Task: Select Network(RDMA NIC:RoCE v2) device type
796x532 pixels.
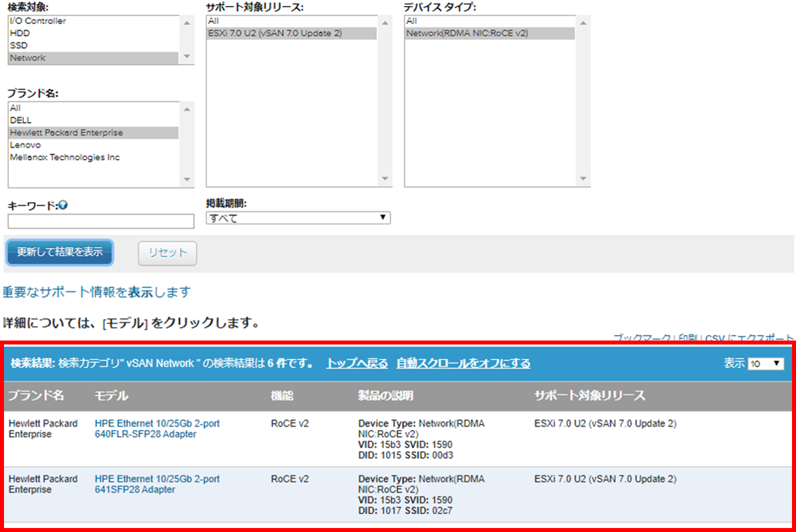Action: (x=489, y=33)
